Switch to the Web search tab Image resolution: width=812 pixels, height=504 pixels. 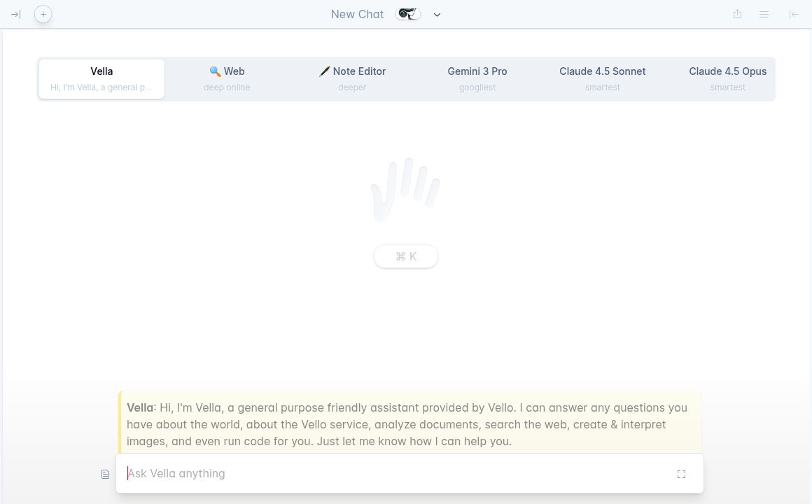(227, 78)
